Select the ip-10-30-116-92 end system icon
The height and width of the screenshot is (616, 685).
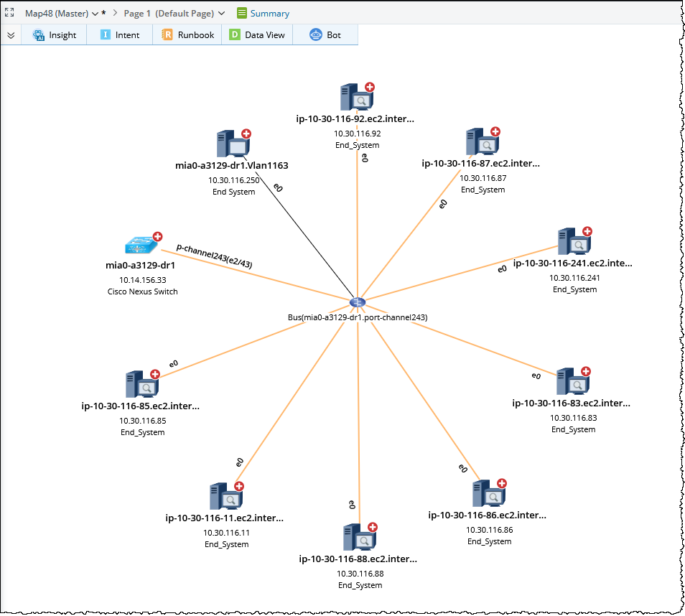(357, 98)
